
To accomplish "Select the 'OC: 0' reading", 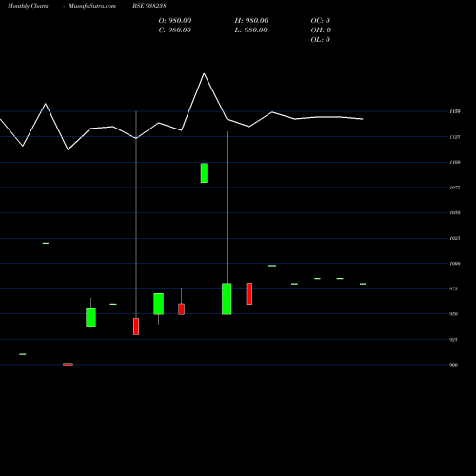I will pyautogui.click(x=320, y=21).
